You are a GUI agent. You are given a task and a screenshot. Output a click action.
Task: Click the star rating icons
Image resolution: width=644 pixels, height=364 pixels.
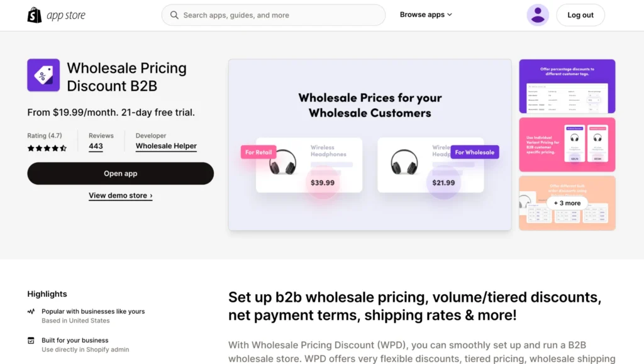(47, 148)
